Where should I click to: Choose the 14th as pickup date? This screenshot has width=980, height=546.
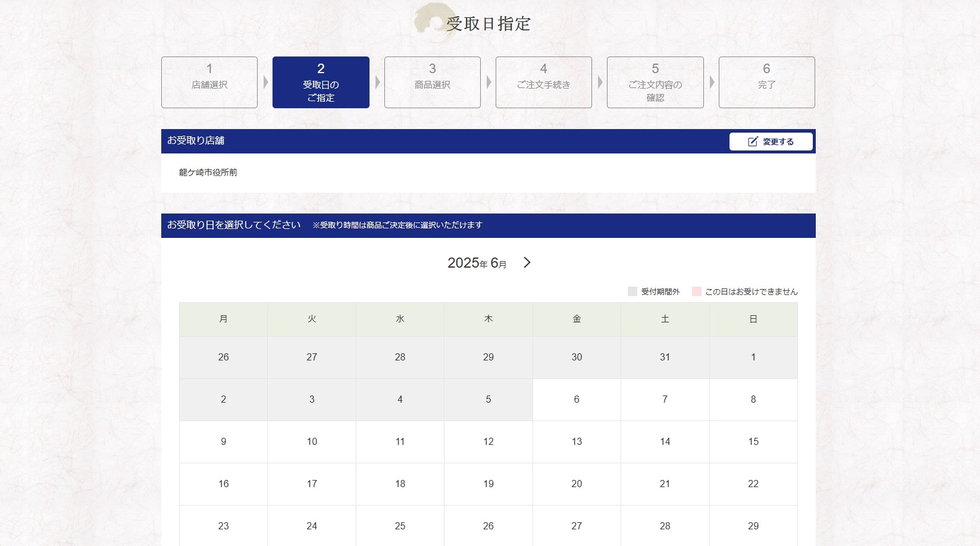pyautogui.click(x=665, y=442)
